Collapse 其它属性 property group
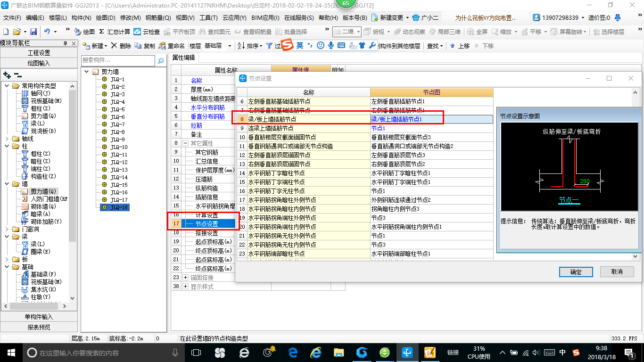This screenshot has width=644, height=362. 185,143
